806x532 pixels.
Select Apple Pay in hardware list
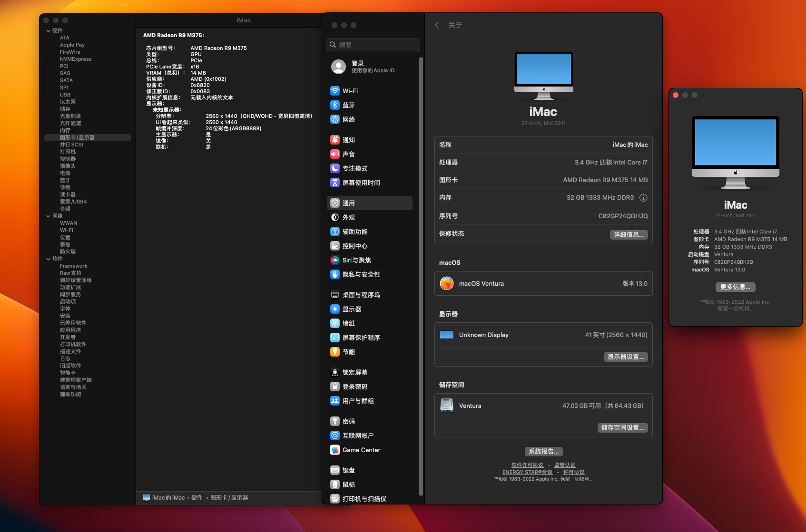pyautogui.click(x=72, y=45)
